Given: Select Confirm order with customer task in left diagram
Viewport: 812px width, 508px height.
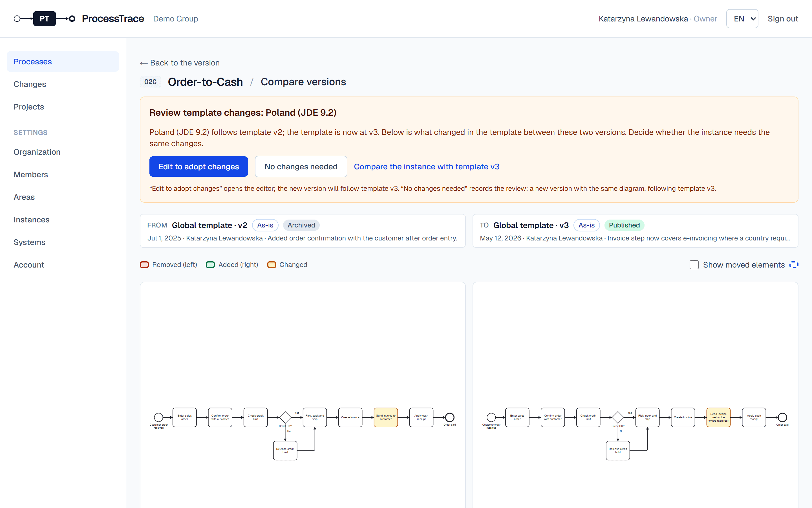Looking at the screenshot, I should [220, 417].
